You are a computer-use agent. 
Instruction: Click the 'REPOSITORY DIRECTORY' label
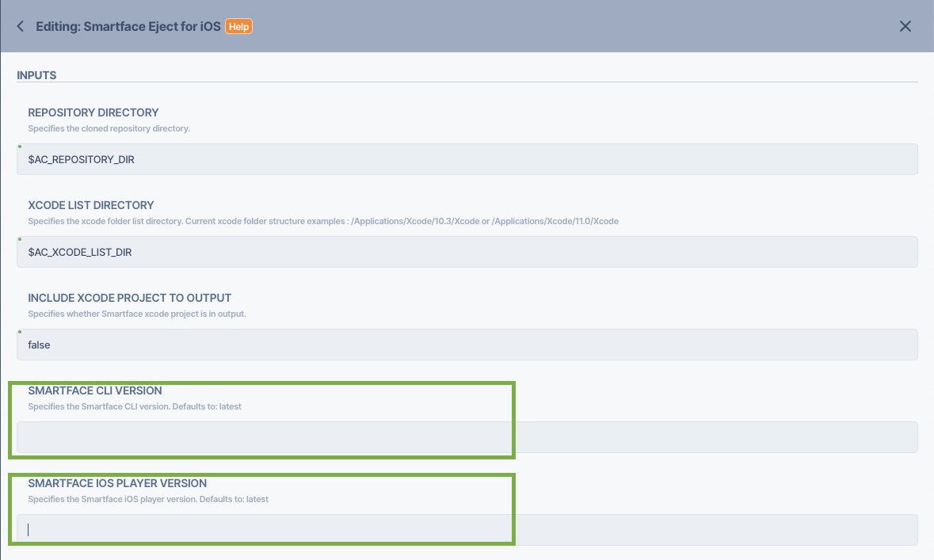(x=93, y=112)
